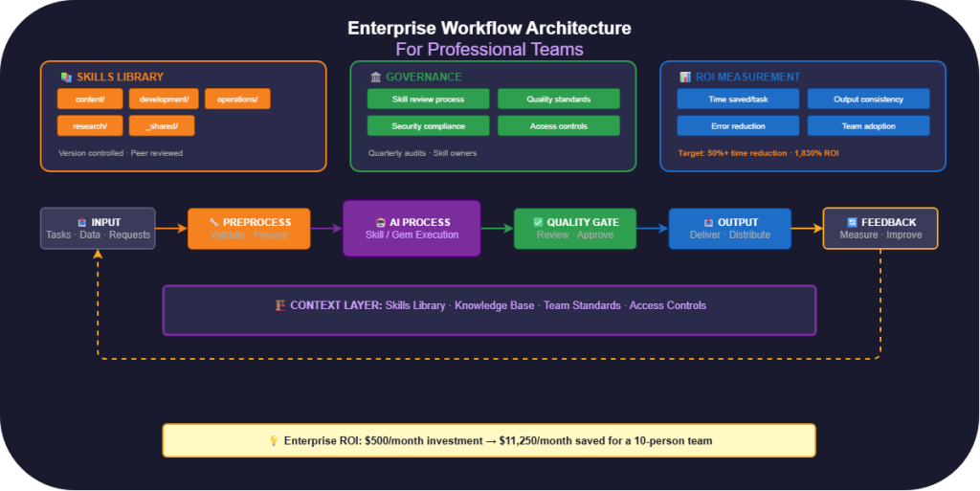This screenshot has width=980, height=491.
Task: Click the Quality standards box
Action: click(x=559, y=99)
